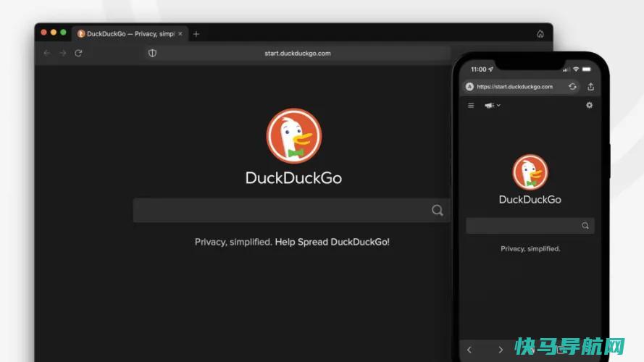Select the DuckDuckGo — Privacy, simplified tab
This screenshot has height=362, width=644.
pos(130,33)
